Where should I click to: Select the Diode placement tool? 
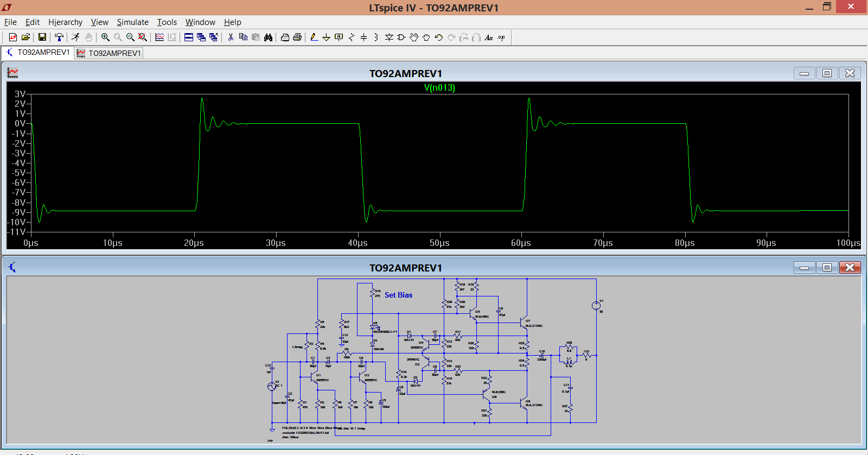pyautogui.click(x=389, y=37)
